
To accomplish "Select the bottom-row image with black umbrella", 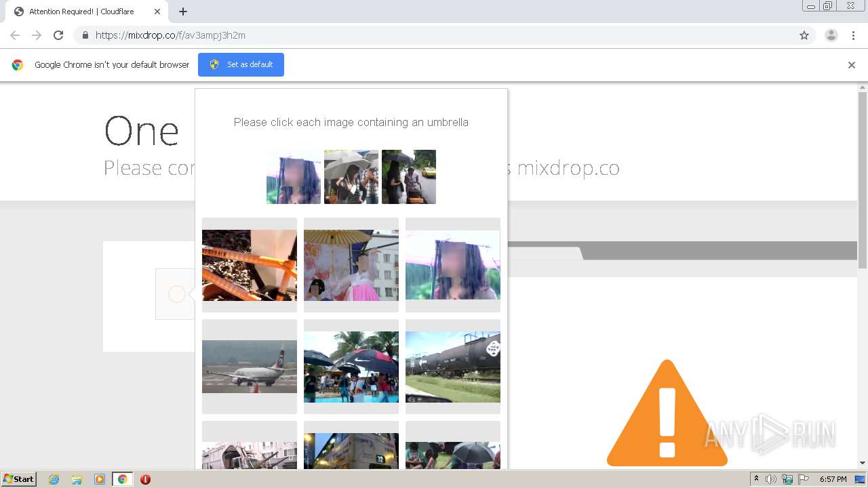I will (453, 445).
